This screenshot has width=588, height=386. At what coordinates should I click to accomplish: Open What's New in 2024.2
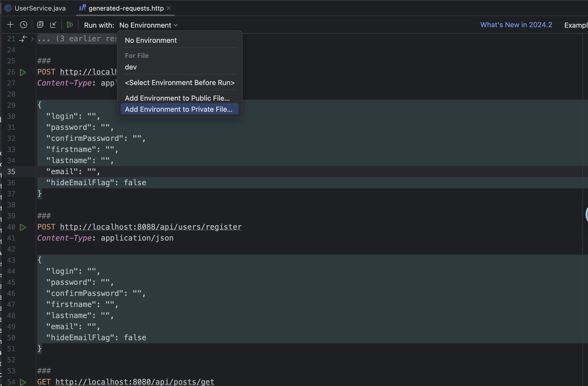516,25
